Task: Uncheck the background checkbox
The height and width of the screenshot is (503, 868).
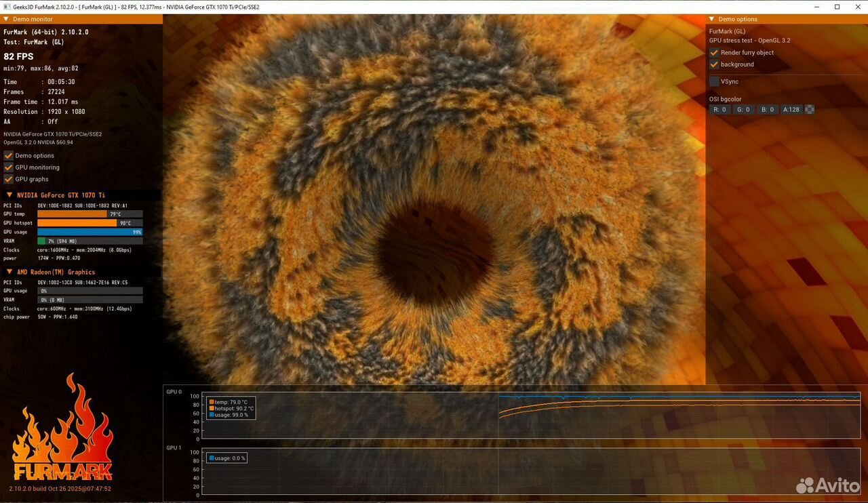Action: click(714, 64)
